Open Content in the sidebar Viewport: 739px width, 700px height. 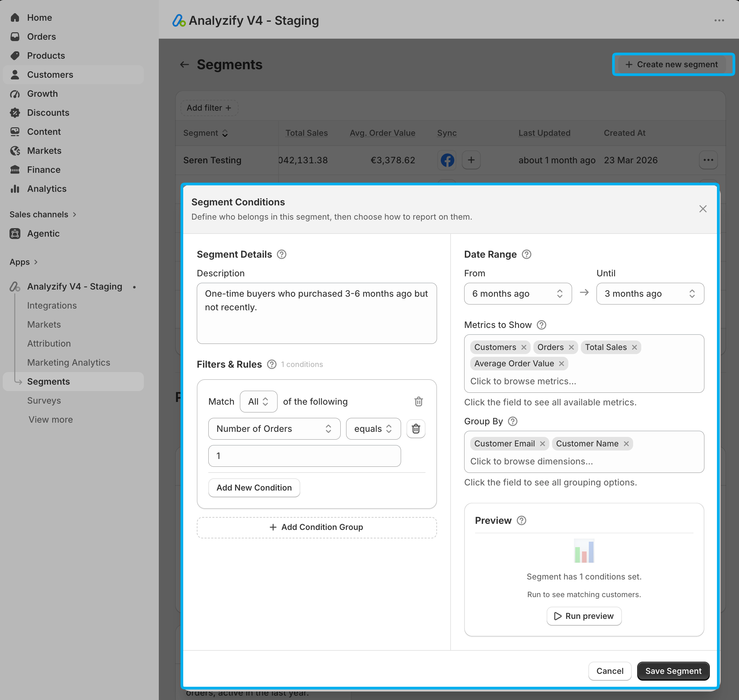point(44,132)
